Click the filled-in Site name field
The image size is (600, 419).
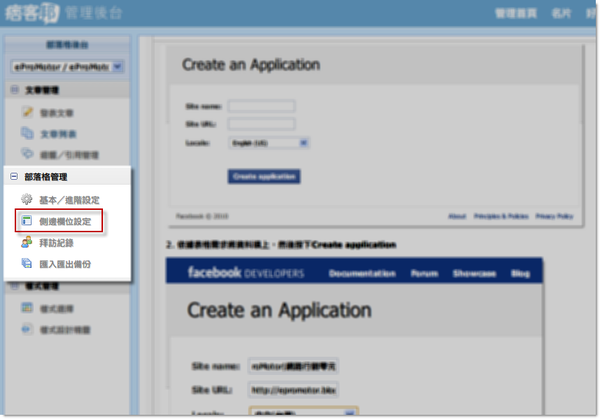(x=293, y=366)
